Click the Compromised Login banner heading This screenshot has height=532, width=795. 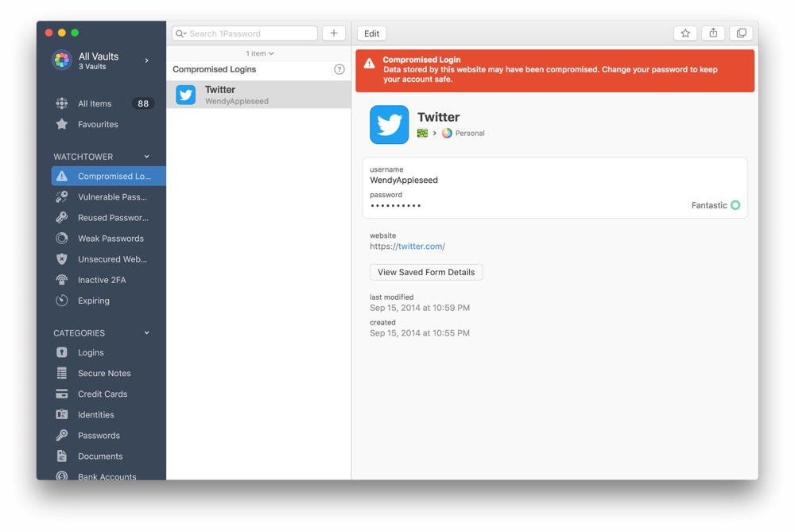[421, 60]
